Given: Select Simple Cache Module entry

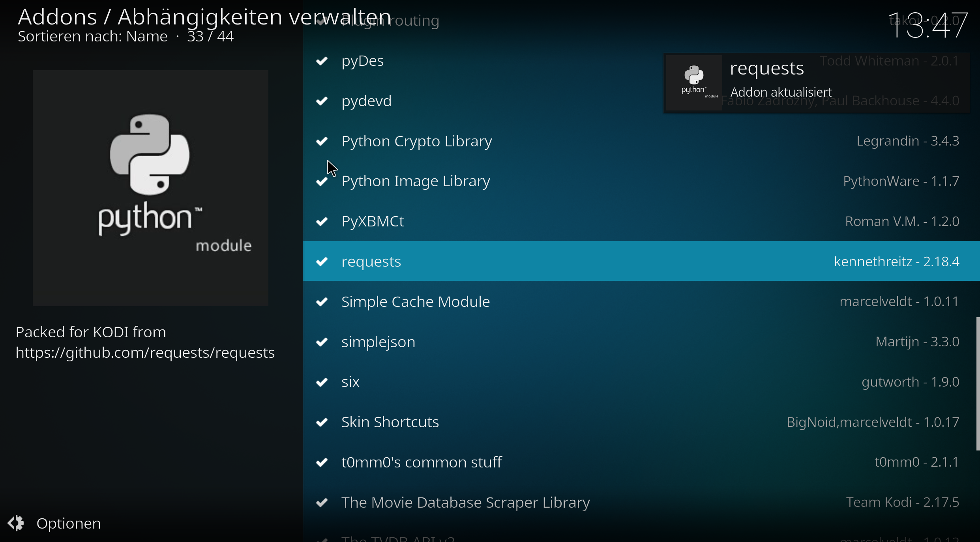Looking at the screenshot, I should pyautogui.click(x=641, y=302).
